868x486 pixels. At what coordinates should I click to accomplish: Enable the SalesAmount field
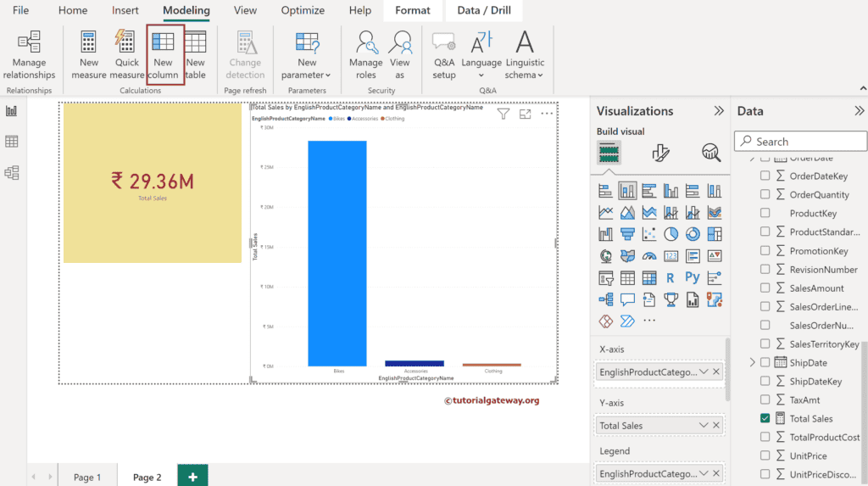765,288
